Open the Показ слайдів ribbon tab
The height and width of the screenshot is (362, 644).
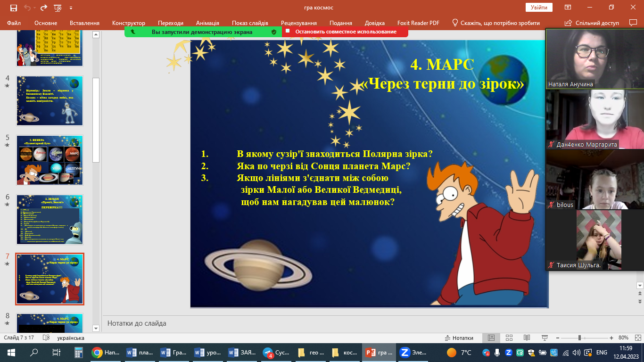(250, 23)
